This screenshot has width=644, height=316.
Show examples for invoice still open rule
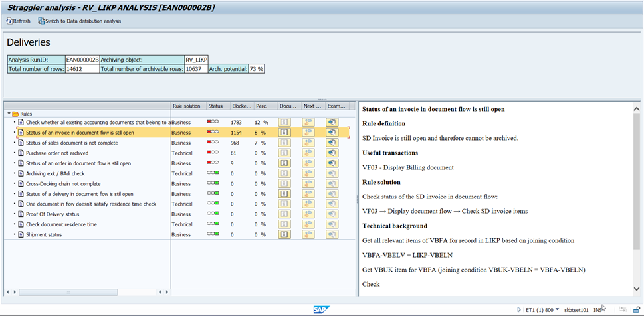click(332, 133)
